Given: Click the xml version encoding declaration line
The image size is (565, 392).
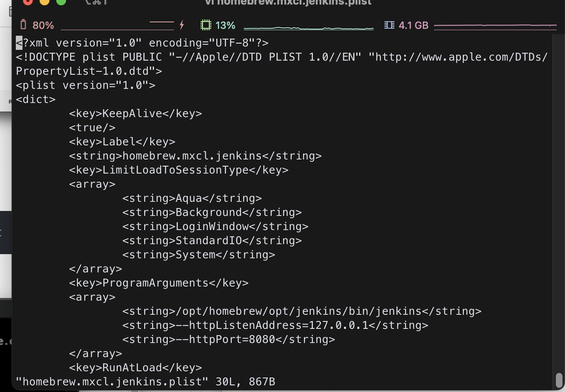Looking at the screenshot, I should [x=142, y=43].
